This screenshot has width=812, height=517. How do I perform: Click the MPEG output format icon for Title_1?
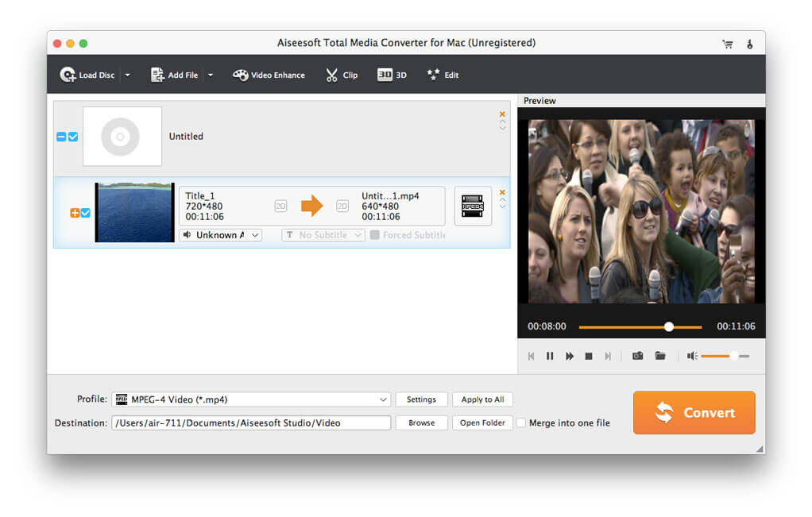tap(473, 206)
